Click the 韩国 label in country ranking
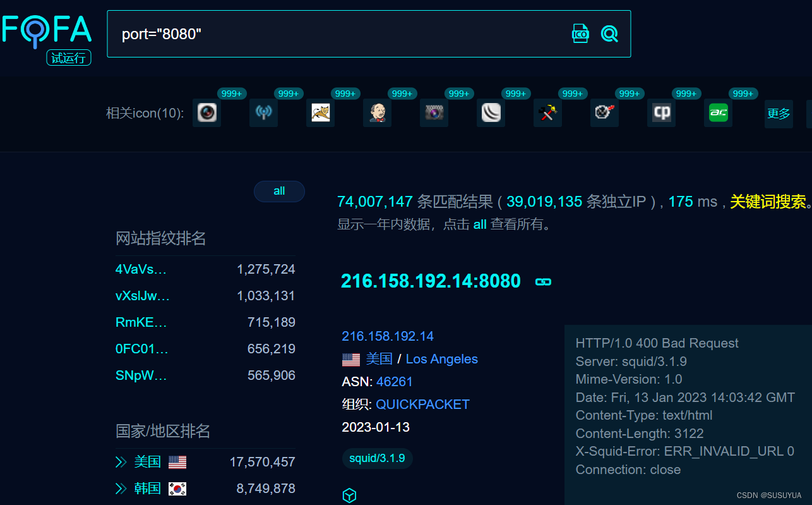812x505 pixels. click(x=148, y=489)
